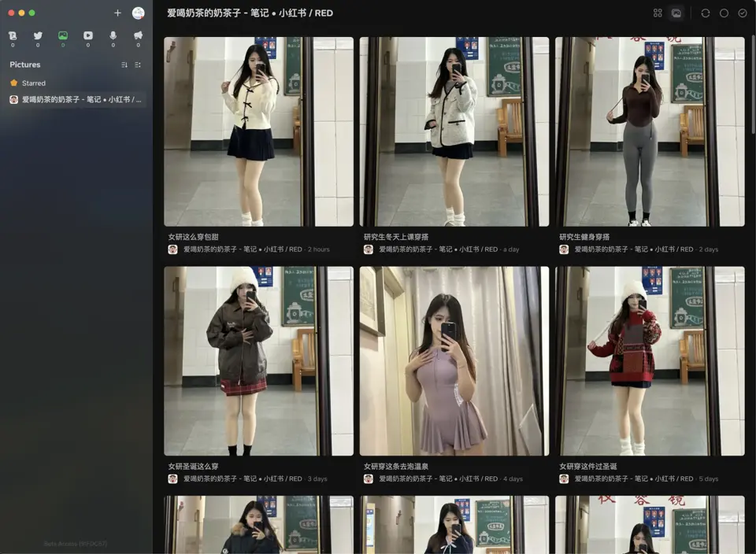Toggle the image preview display mode
The height and width of the screenshot is (554, 756).
pyautogui.click(x=676, y=13)
